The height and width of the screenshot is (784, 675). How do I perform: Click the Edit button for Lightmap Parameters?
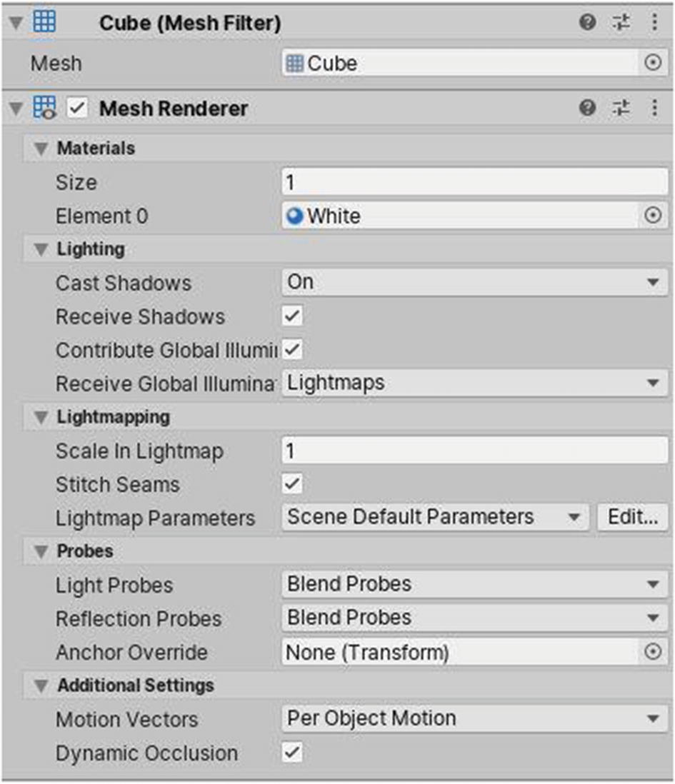(631, 517)
